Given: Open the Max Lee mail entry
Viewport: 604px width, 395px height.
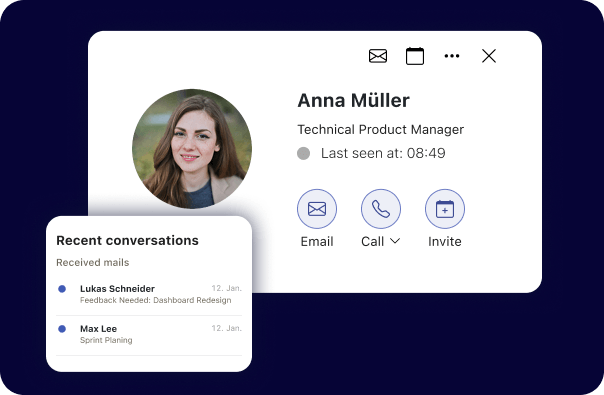Looking at the screenshot, I should coord(149,334).
